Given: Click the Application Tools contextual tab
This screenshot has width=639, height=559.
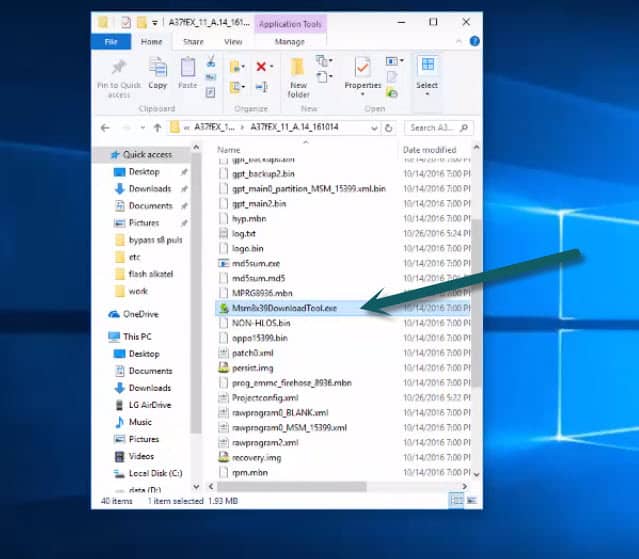Looking at the screenshot, I should point(290,24).
